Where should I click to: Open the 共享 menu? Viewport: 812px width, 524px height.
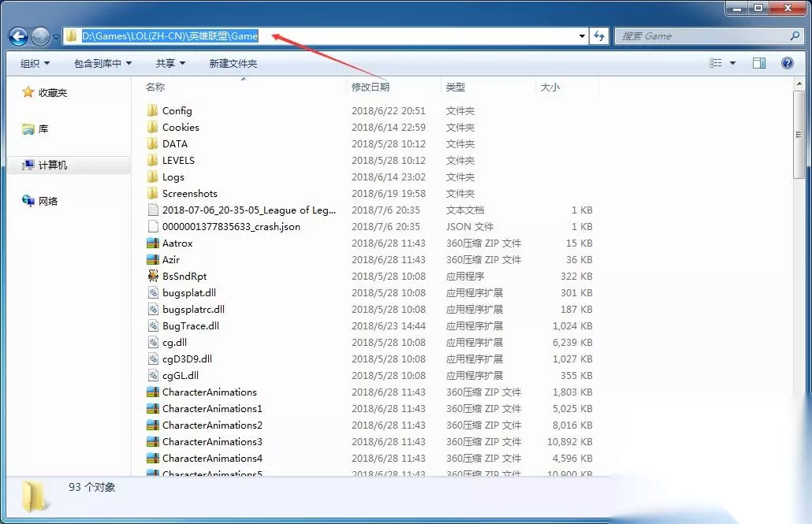click(170, 63)
